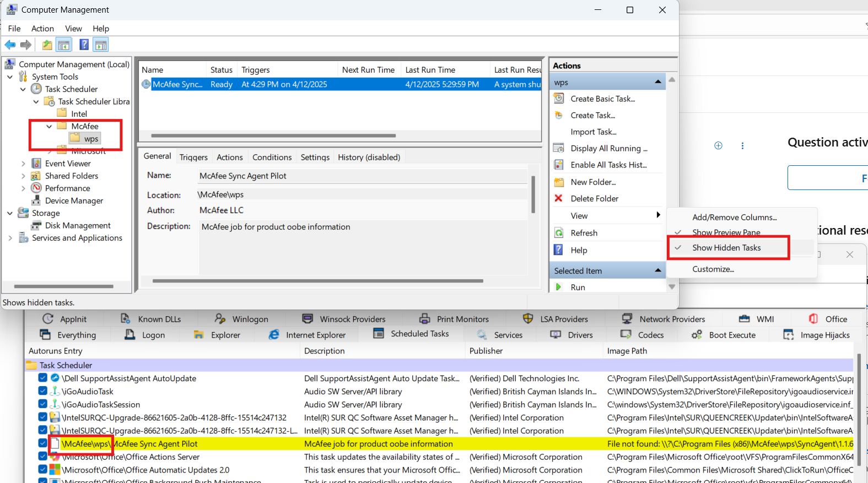Open the Image Hijacks tab in Autoruns
The height and width of the screenshot is (483, 868).
[816, 335]
